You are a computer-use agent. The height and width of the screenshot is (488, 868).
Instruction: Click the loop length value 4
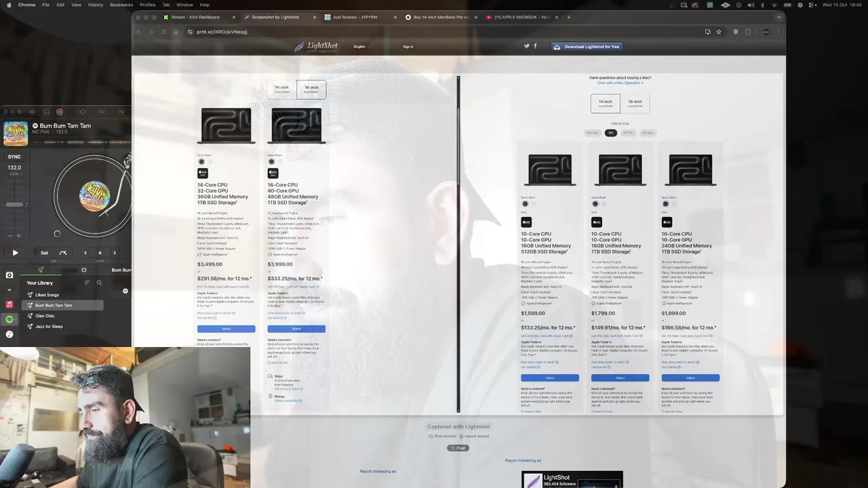click(x=100, y=253)
